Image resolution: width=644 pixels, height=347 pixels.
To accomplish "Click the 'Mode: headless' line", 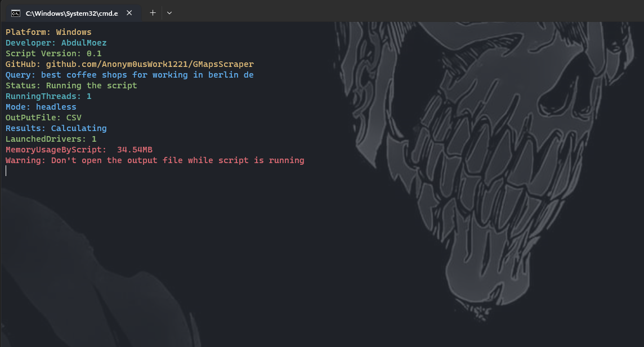I will pos(41,107).
